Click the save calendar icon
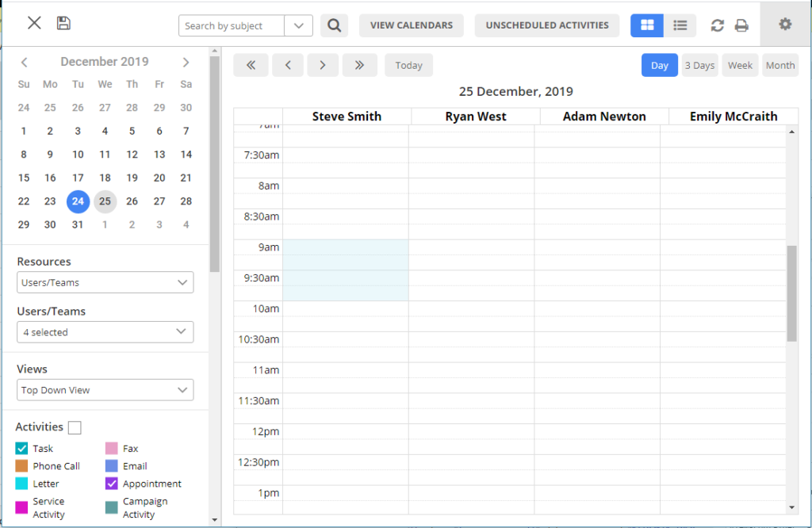812x528 pixels. click(x=63, y=22)
